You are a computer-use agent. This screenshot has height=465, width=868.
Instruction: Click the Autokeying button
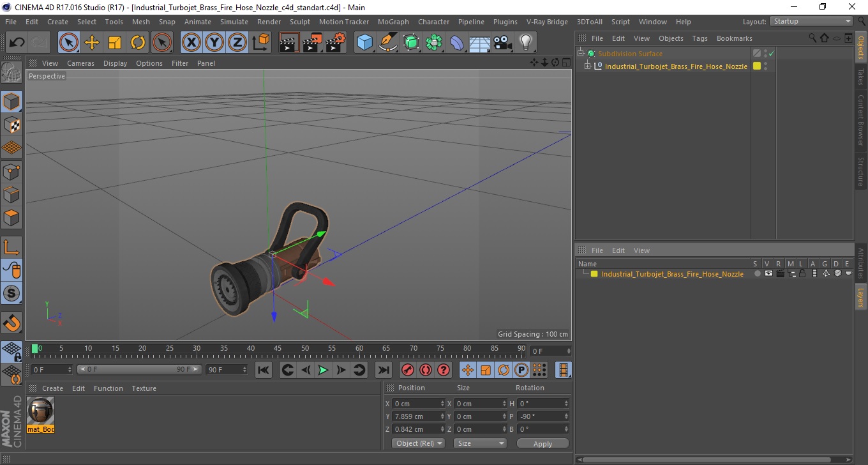coord(426,370)
